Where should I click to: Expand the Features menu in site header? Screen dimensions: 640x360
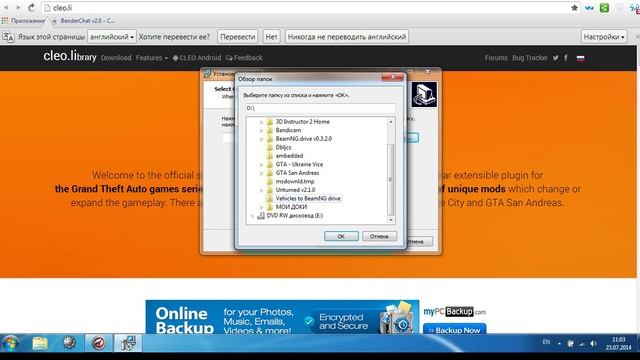[151, 58]
